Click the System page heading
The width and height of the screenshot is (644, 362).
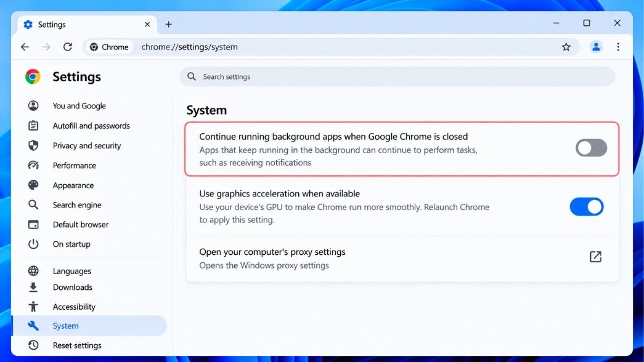[206, 110]
